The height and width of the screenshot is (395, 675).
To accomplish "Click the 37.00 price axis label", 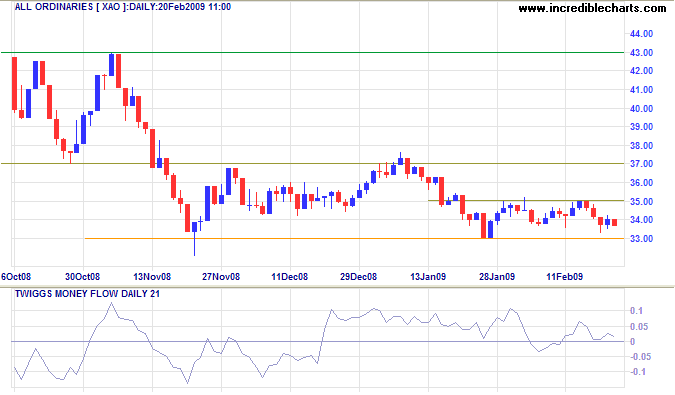I will [x=641, y=164].
